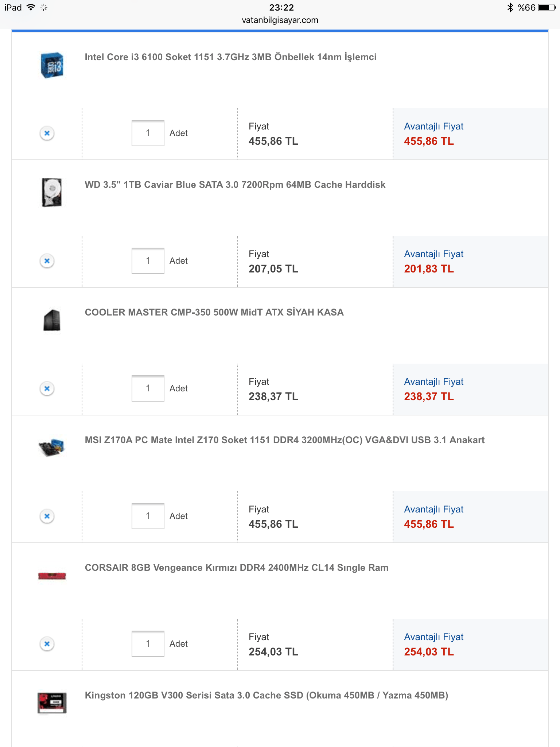Change quantity of Corsair Vengeance RAM

tap(148, 644)
